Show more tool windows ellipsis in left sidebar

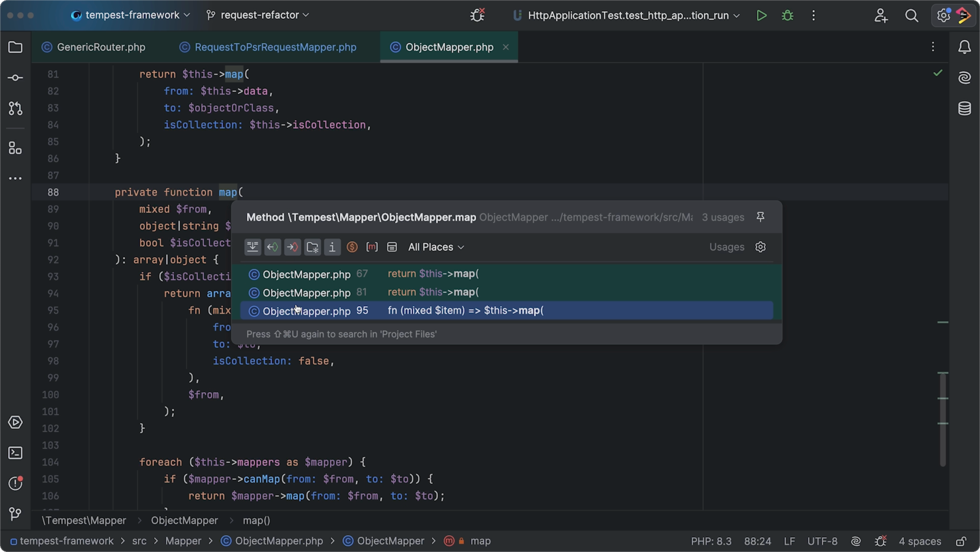pos(15,178)
